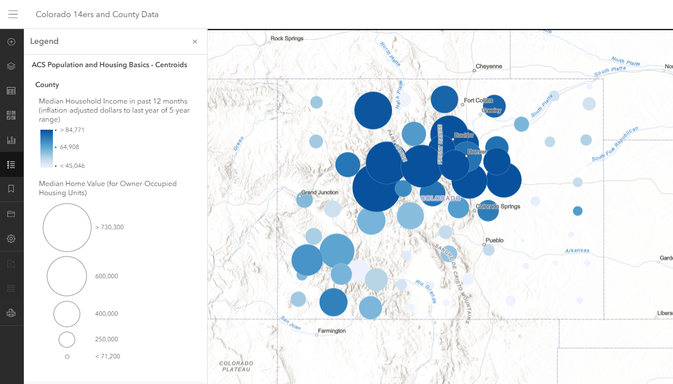This screenshot has height=384, width=673.
Task: Click the largest home value legend circle
Action: pyautogui.click(x=67, y=227)
